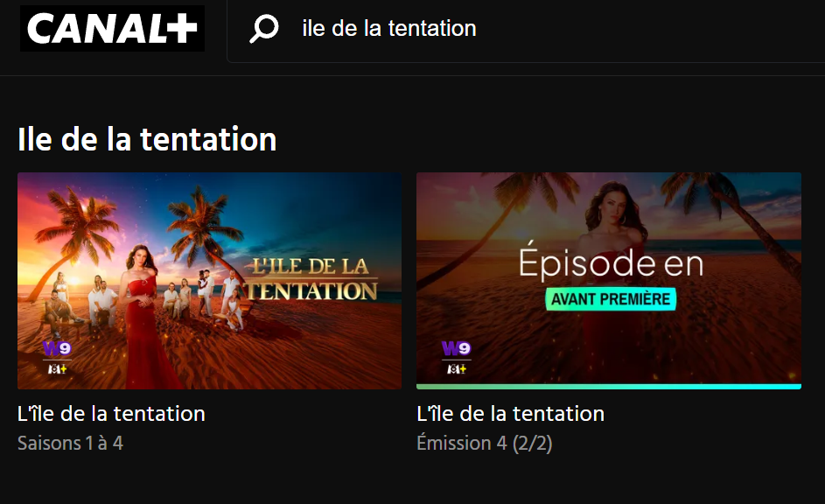Click the search magnifier icon

tap(263, 29)
